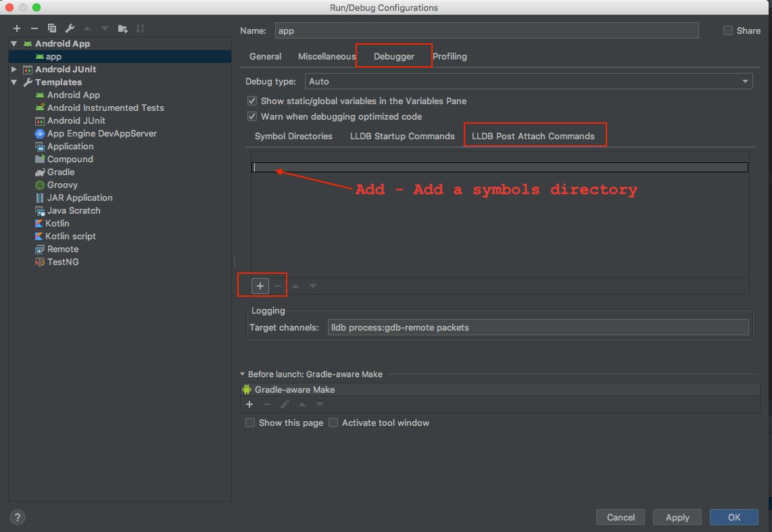Viewport: 772px width, 532px height.
Task: Switch to the Debugger tab
Action: (394, 57)
